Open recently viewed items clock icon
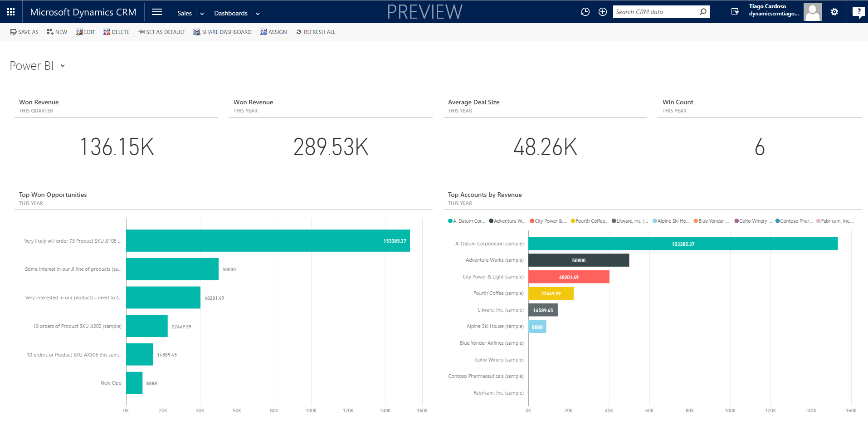 (x=585, y=12)
